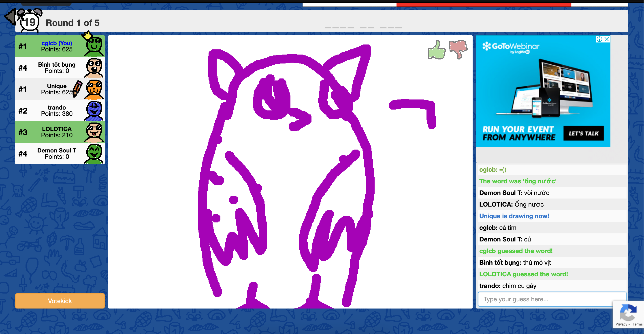Close the GoToWebinar ad with X

point(606,39)
